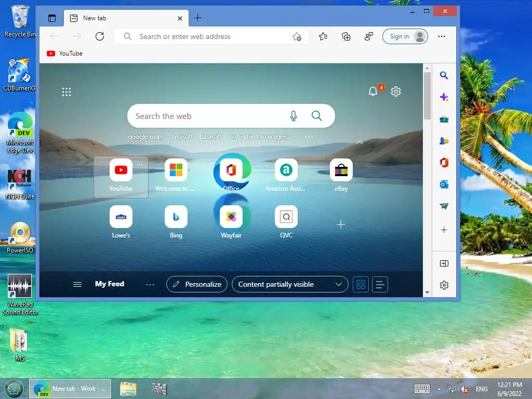Click the page scrollbar thumb
Screen dimensions: 532x399
427,96
